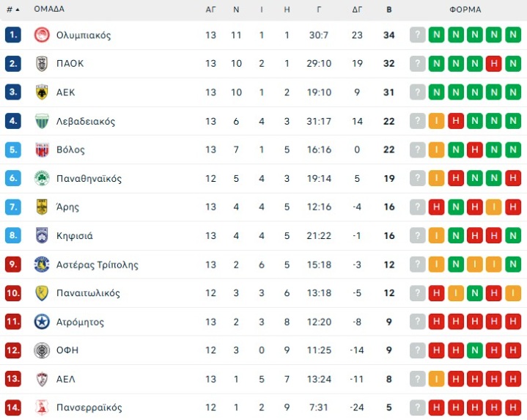527x420 pixels.
Task: Click the ΑΕΚ club crest
Action: tap(42, 92)
